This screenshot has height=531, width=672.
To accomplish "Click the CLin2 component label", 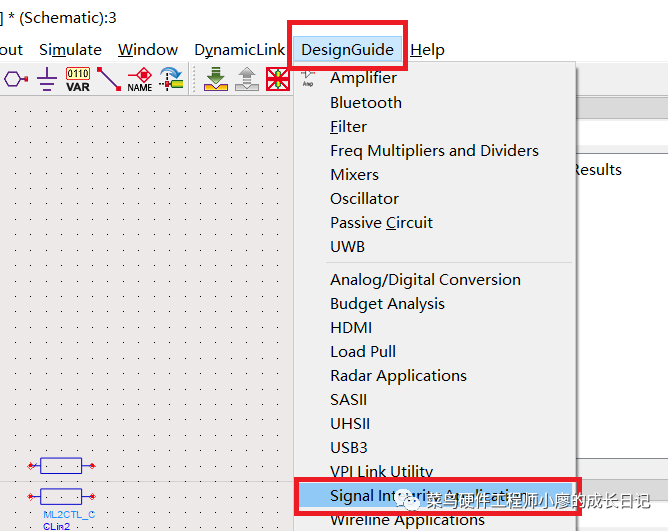I will [57, 526].
